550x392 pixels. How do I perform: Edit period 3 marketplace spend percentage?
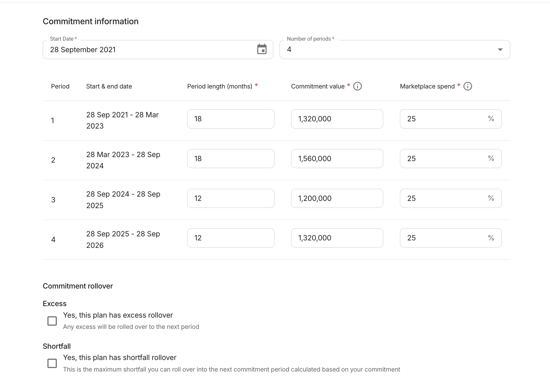tap(451, 198)
